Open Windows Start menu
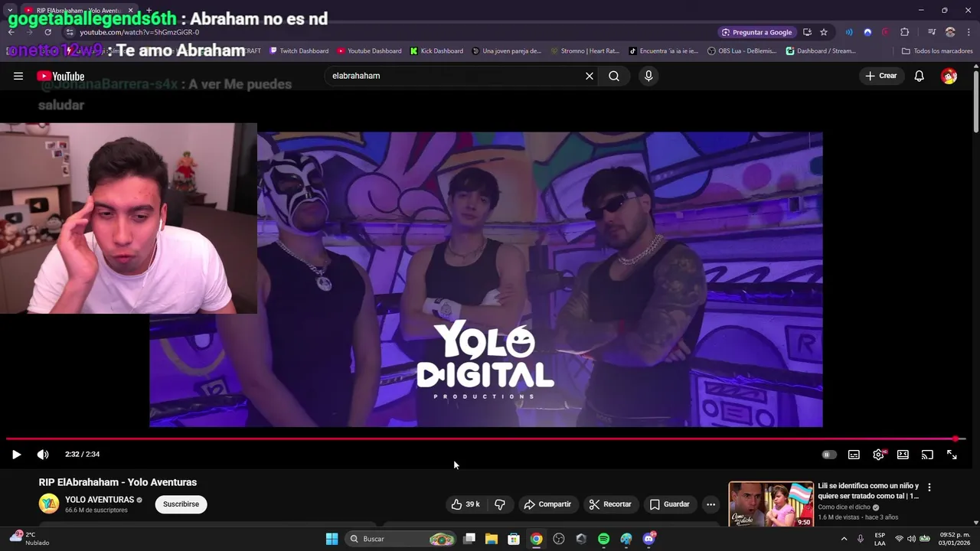Image resolution: width=980 pixels, height=551 pixels. 332,539
